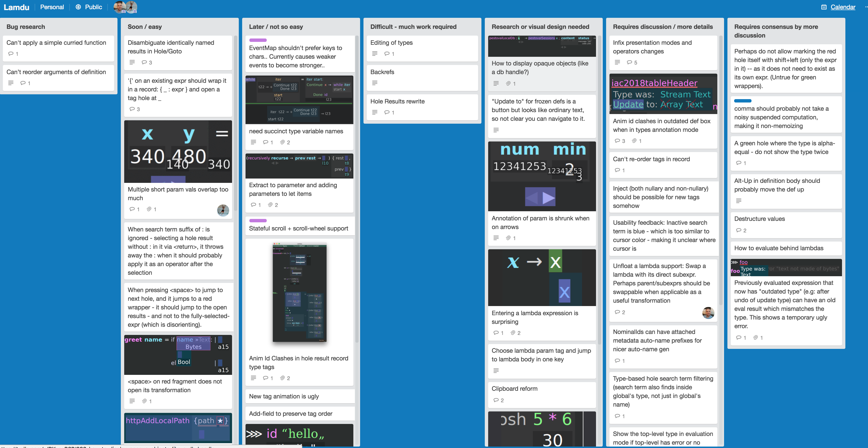
Task: Click the calendar icon beside the Calendar link
Action: pos(824,7)
